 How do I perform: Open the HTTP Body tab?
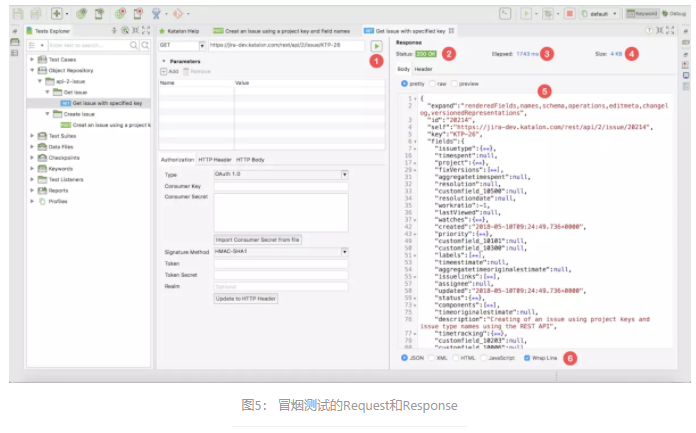[250, 159]
